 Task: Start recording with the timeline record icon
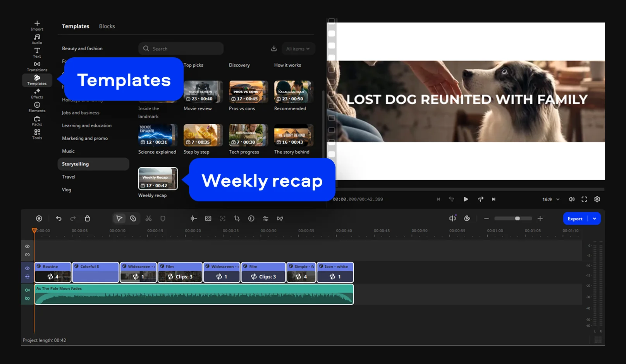[x=39, y=218]
